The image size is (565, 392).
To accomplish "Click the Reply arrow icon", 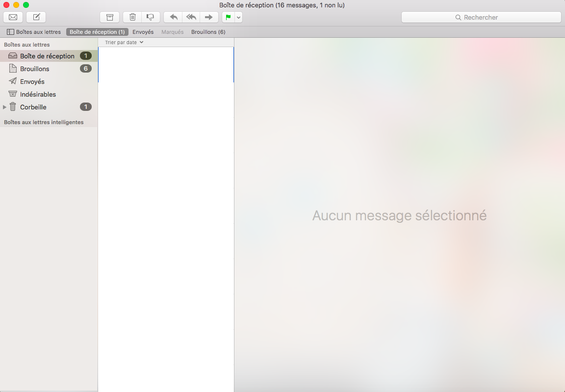I will 173,17.
